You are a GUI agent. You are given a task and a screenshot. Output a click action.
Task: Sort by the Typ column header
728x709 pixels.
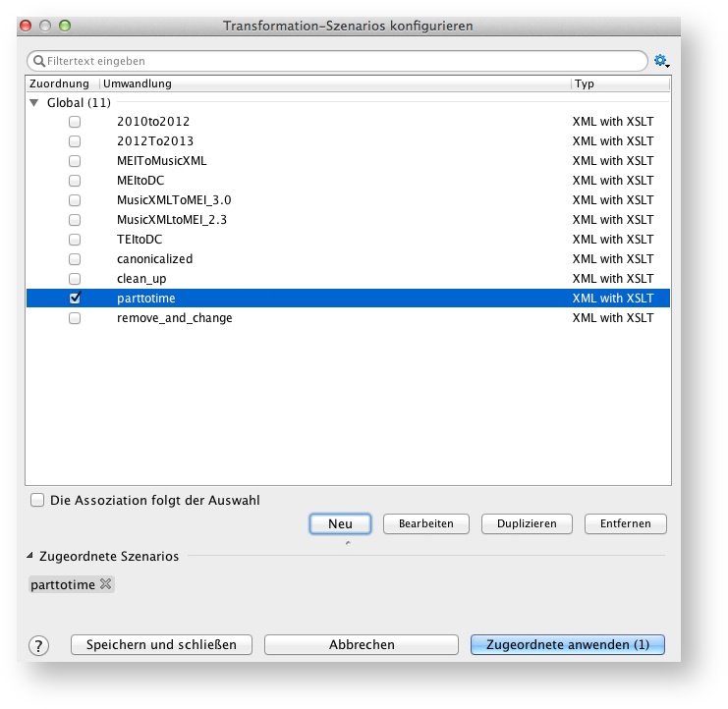click(x=619, y=83)
